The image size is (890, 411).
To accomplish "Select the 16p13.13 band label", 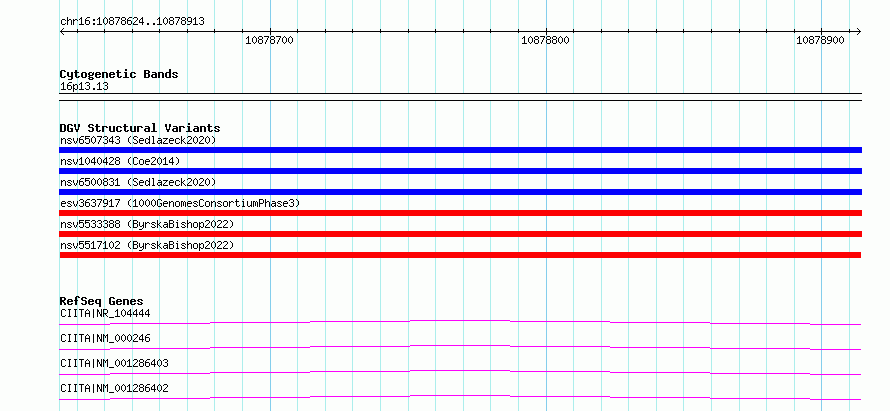I will pyautogui.click(x=84, y=87).
